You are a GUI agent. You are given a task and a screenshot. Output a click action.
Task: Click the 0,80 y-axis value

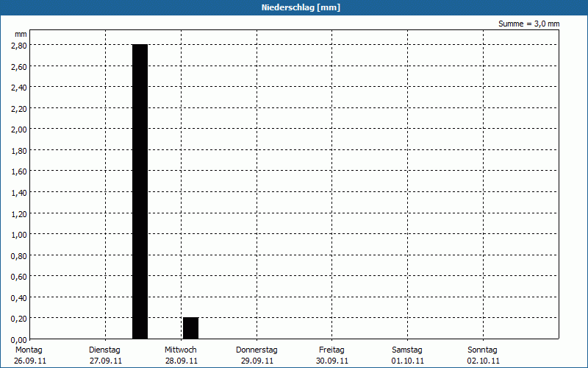point(19,256)
